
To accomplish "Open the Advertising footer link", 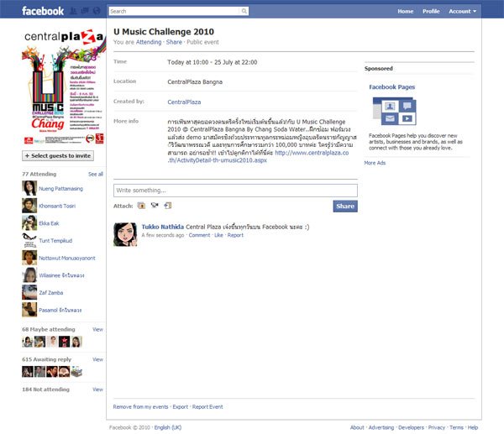I will tap(381, 427).
